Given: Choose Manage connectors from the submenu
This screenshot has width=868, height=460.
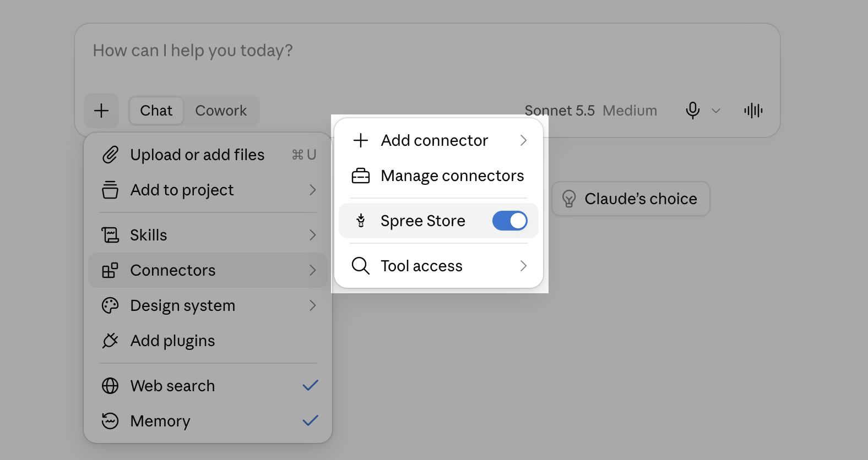Looking at the screenshot, I should tap(439, 176).
